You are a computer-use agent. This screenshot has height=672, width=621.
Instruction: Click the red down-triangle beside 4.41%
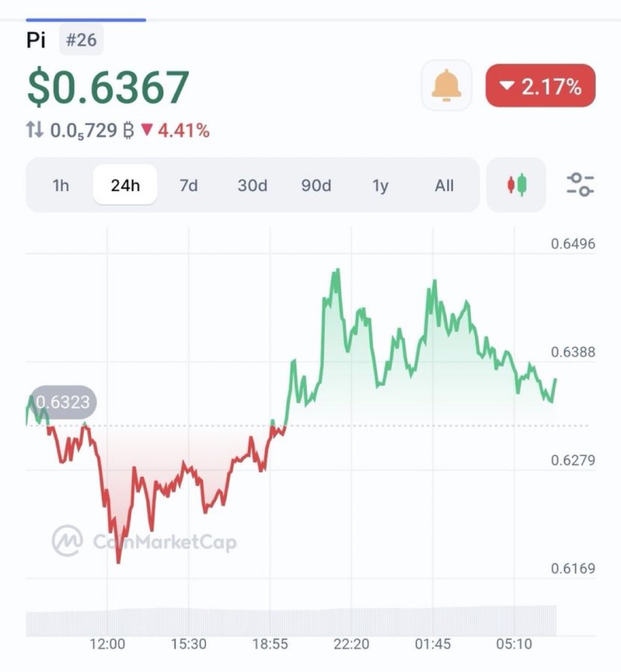[147, 129]
